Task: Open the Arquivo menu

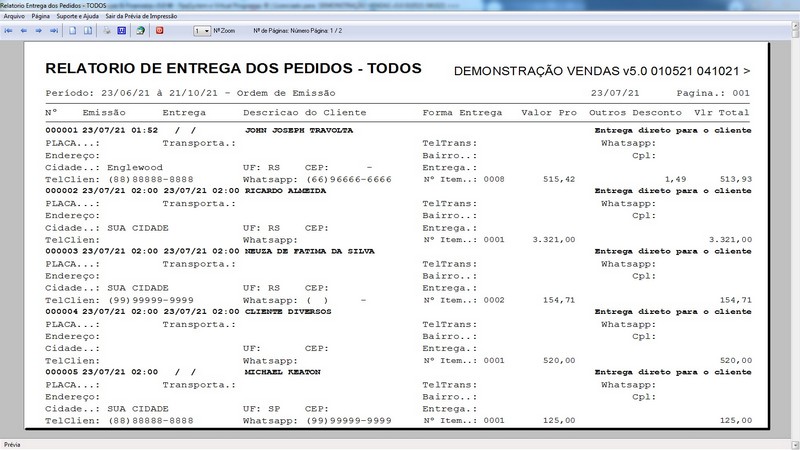Action: pos(14,16)
